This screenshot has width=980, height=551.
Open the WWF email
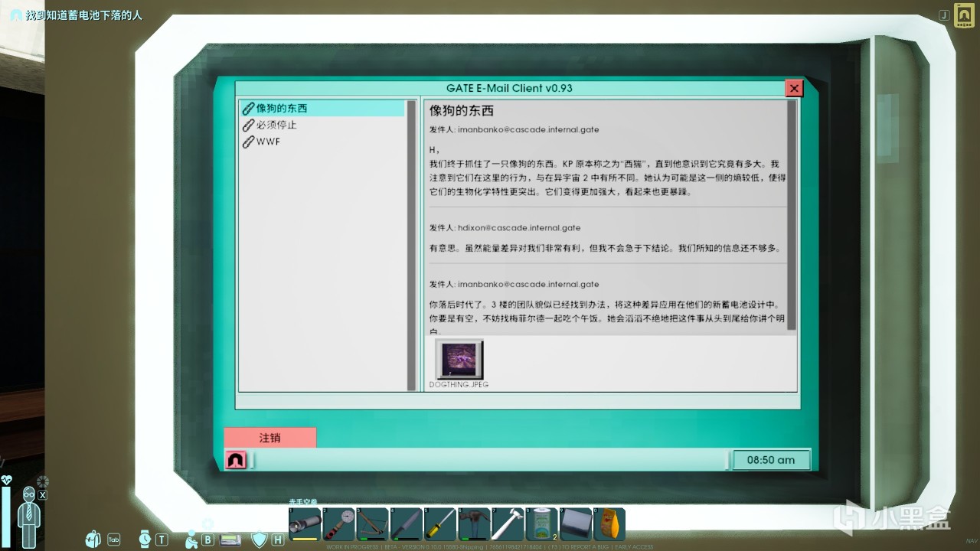click(x=322, y=142)
